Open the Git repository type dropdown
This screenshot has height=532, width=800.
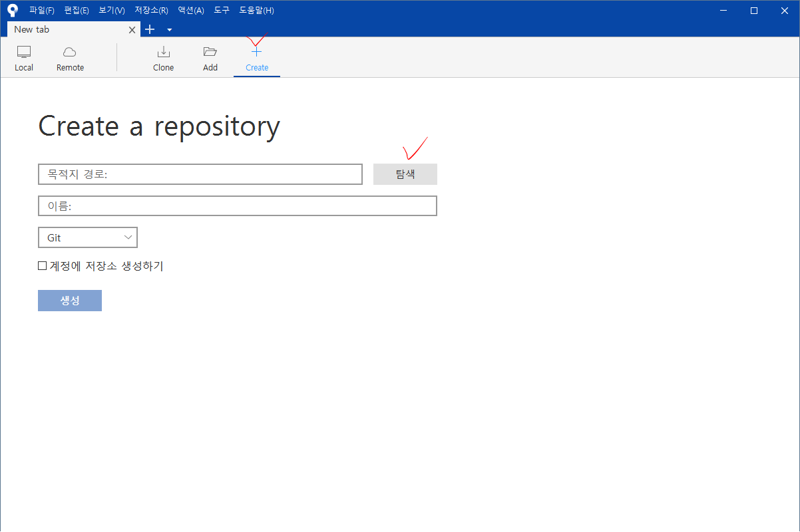88,237
